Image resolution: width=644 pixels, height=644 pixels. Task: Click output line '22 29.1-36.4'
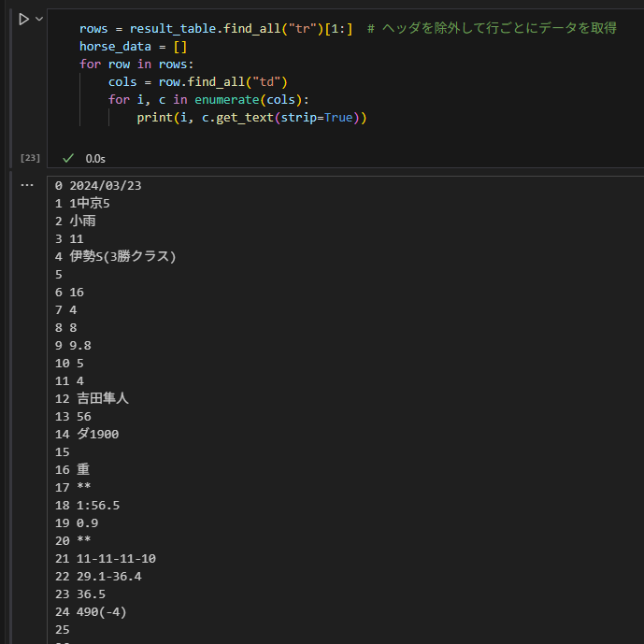[x=98, y=576]
